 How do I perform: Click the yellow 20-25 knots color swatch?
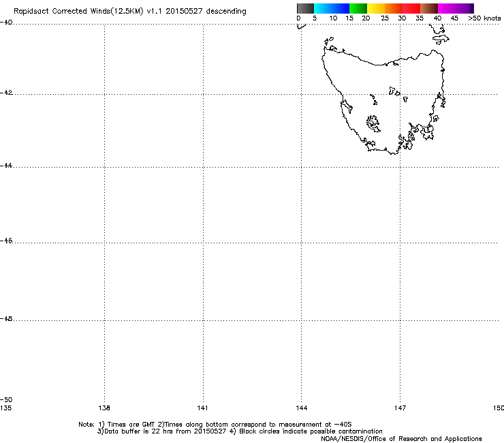tap(376, 8)
